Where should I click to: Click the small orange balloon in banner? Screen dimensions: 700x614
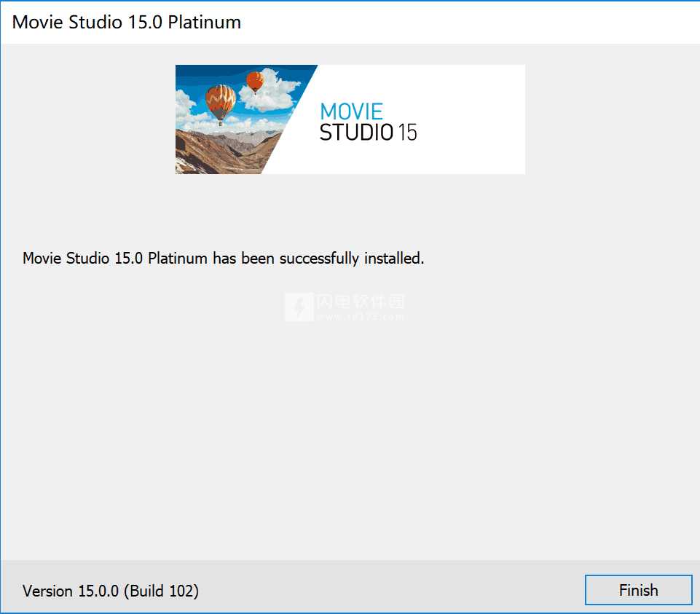[x=255, y=82]
